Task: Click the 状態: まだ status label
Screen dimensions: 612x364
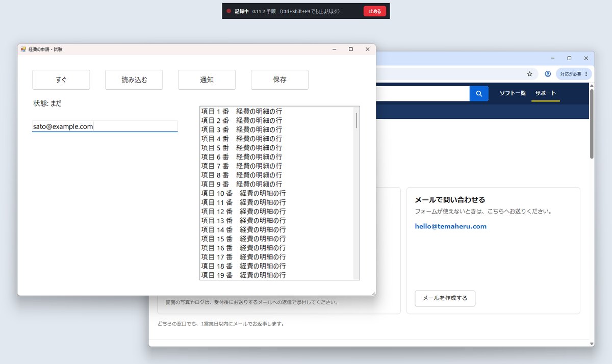Action: pyautogui.click(x=47, y=103)
